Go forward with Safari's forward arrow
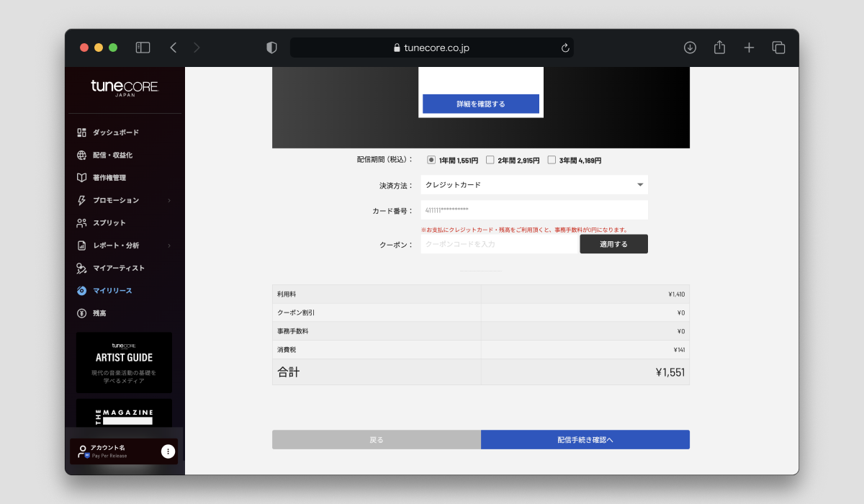 [x=197, y=48]
